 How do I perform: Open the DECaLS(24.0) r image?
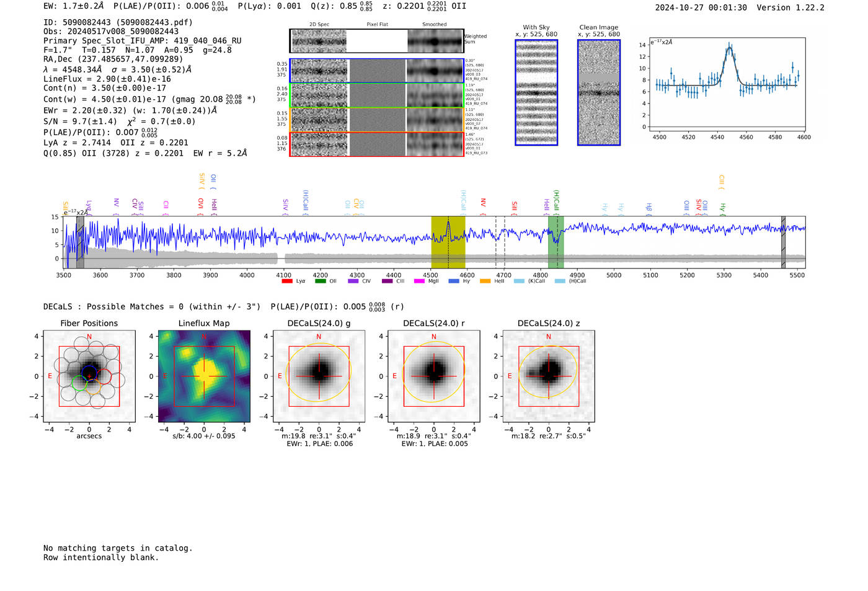click(434, 376)
